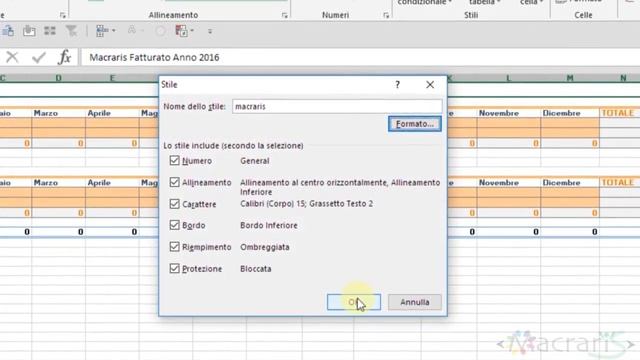This screenshot has height=360, width=640.
Task: Expand the table layout icon dropdown arrow
Action: 113,31
